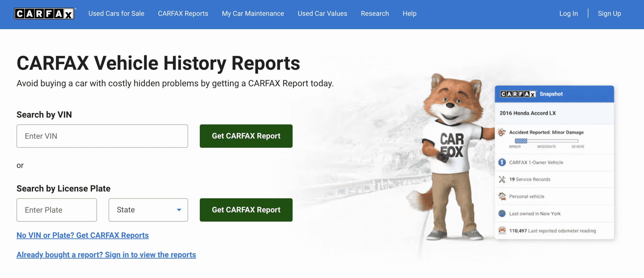Click the CARFAX logo inside the Snapshot header
Image resolution: width=644 pixels, height=278 pixels.
pyautogui.click(x=518, y=94)
